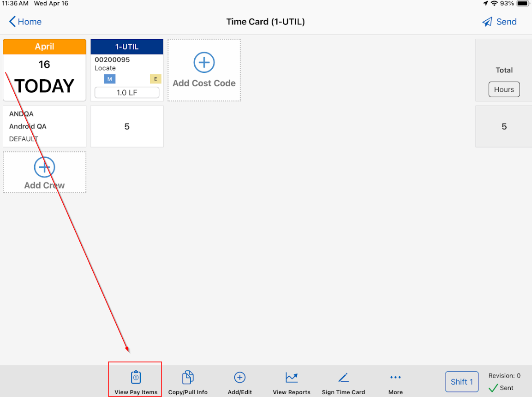Edit the 1.0 LF quantity field
This screenshot has width=532, height=397.
click(127, 93)
